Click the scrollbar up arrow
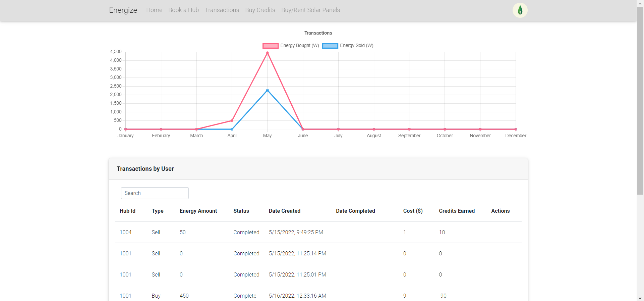644x301 pixels. [x=640, y=3]
